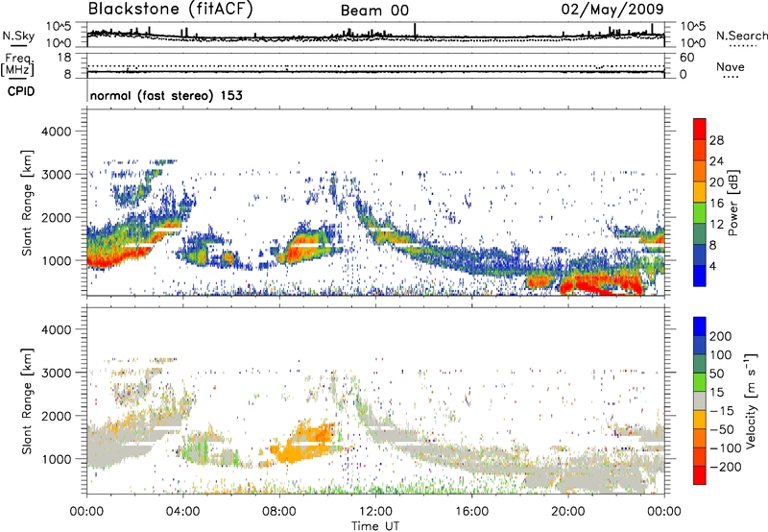The height and width of the screenshot is (532, 768).
Task: Click the 'Nave' legend label
Action: pos(731,66)
